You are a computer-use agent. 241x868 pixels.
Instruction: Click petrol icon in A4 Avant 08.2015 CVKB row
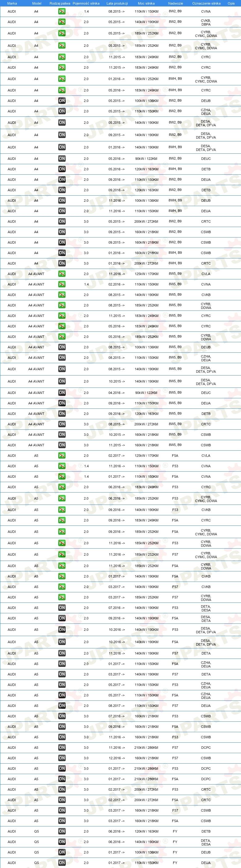click(x=62, y=295)
